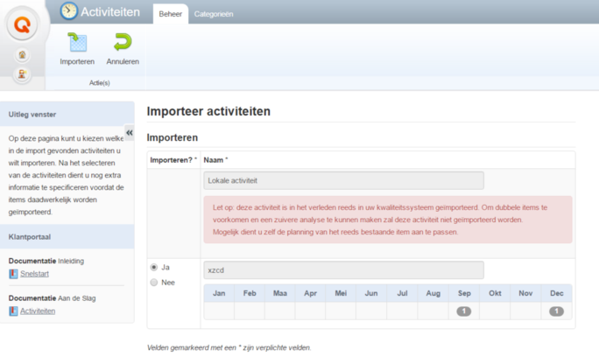Viewport: 599px width, 364px height.
Task: Click the user profile icon in sidebar
Action: tap(23, 74)
